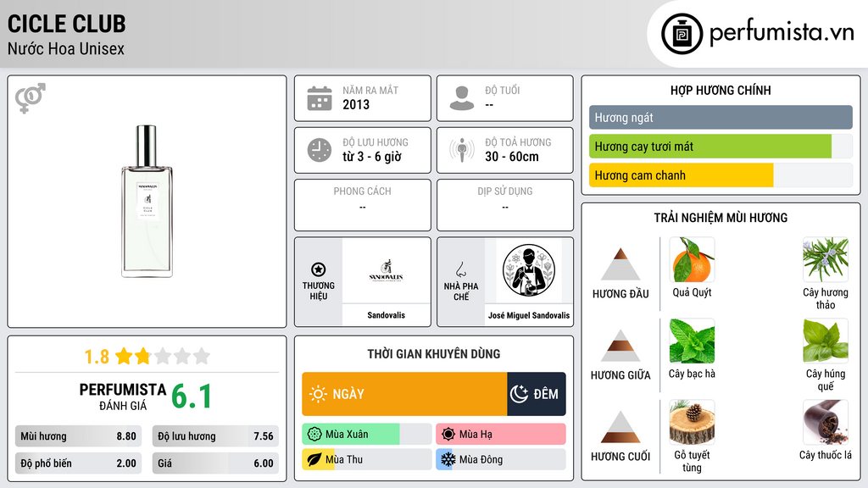Viewport: 868px width, 488px height.
Task: Click the Hương đầu pyramid icon
Action: (x=620, y=264)
